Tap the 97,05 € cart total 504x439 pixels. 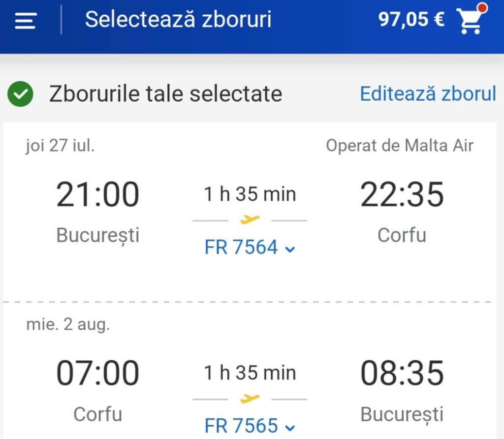click(x=411, y=20)
